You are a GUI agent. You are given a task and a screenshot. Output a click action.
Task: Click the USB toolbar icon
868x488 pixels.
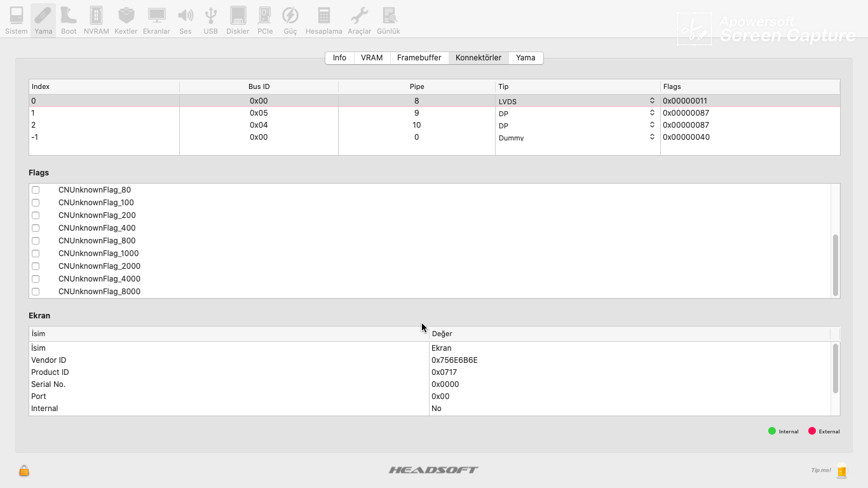pyautogui.click(x=210, y=19)
